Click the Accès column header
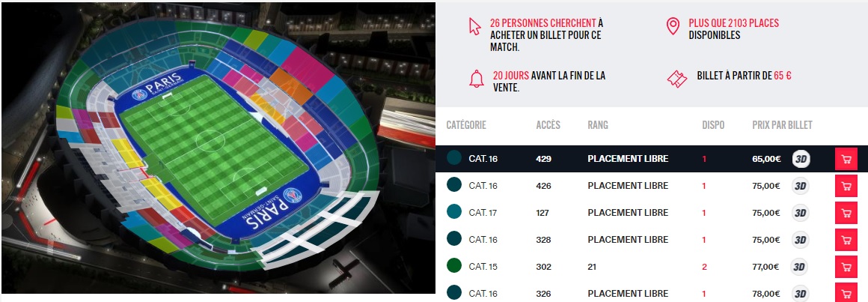This screenshot has height=302, width=868. (x=548, y=125)
